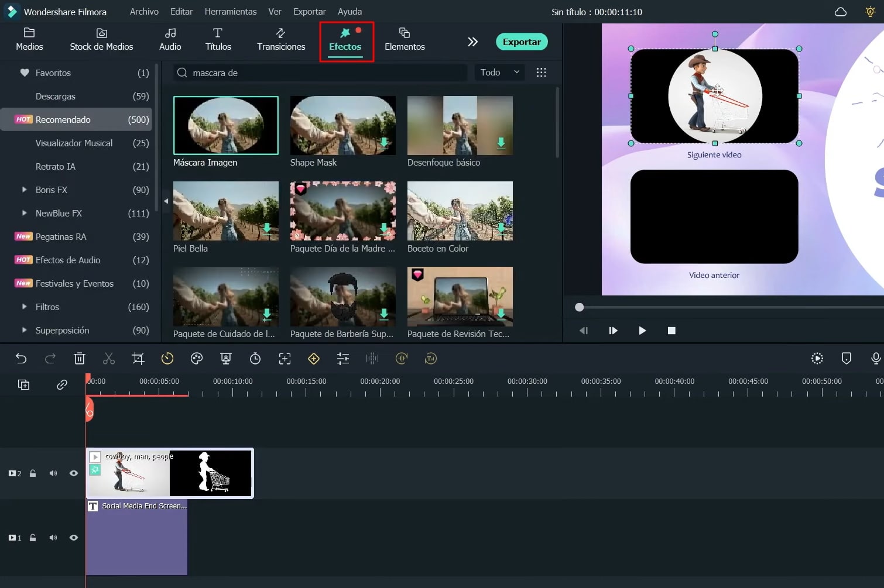Toggle lock on video track 1

click(x=33, y=538)
